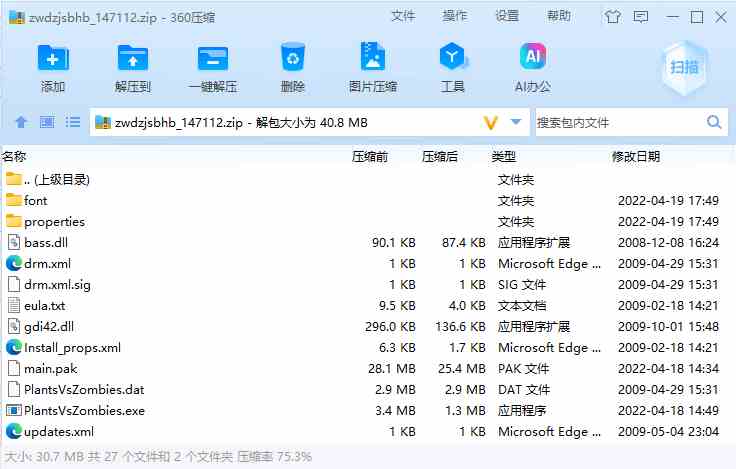Minimize the 360压缩 window

click(x=672, y=17)
